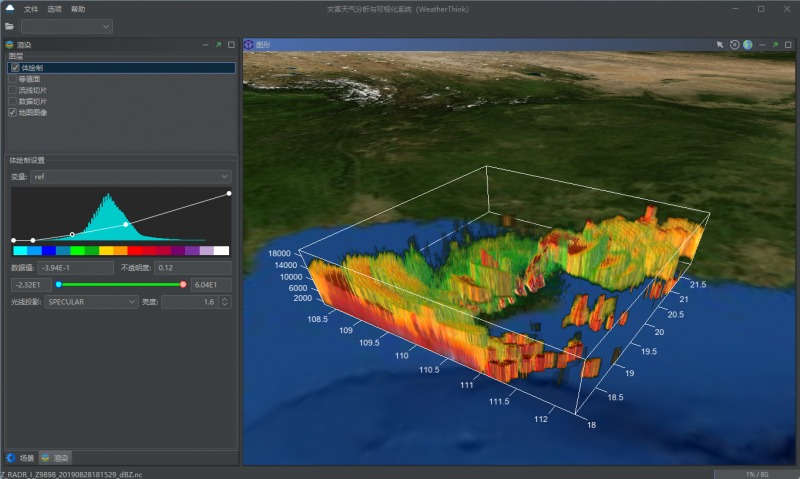
Task: Enable the 等值面 checkbox
Action: pos(12,79)
